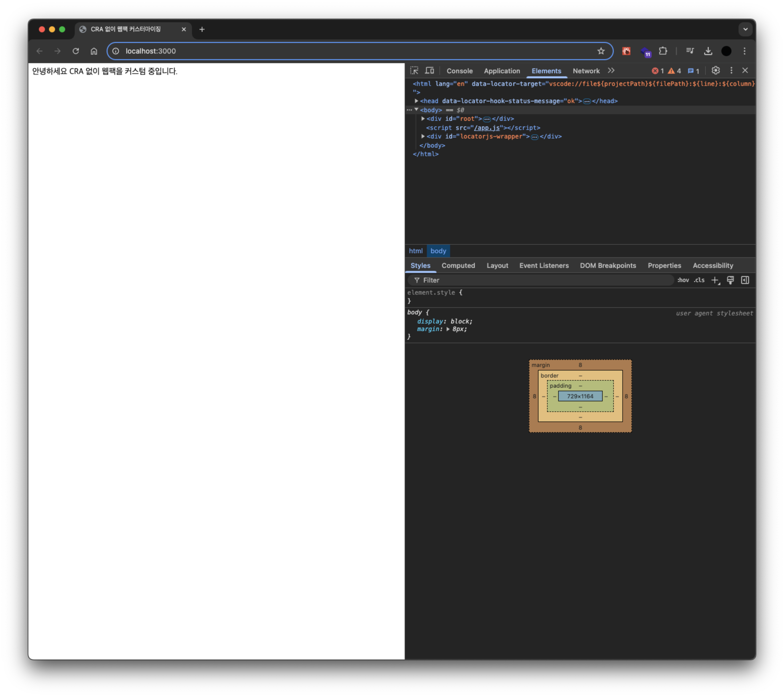The height and width of the screenshot is (697, 784).
Task: Open the Extensions puzzle icon
Action: (663, 51)
